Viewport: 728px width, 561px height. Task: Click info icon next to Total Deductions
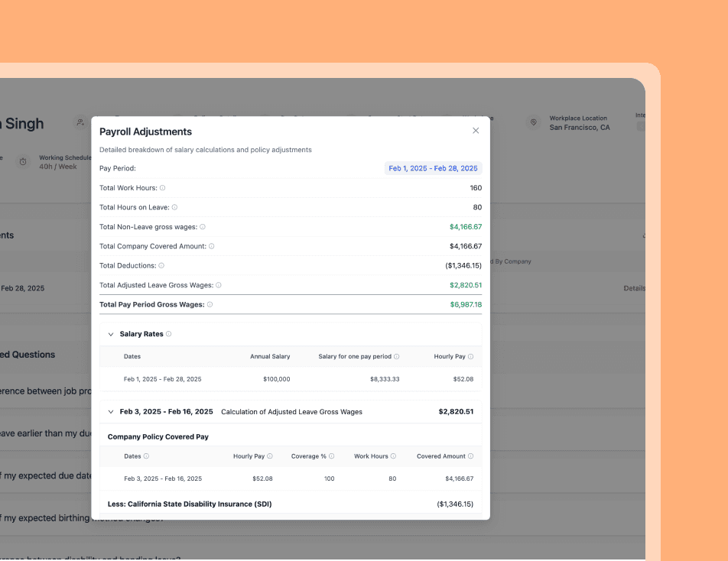[161, 266]
